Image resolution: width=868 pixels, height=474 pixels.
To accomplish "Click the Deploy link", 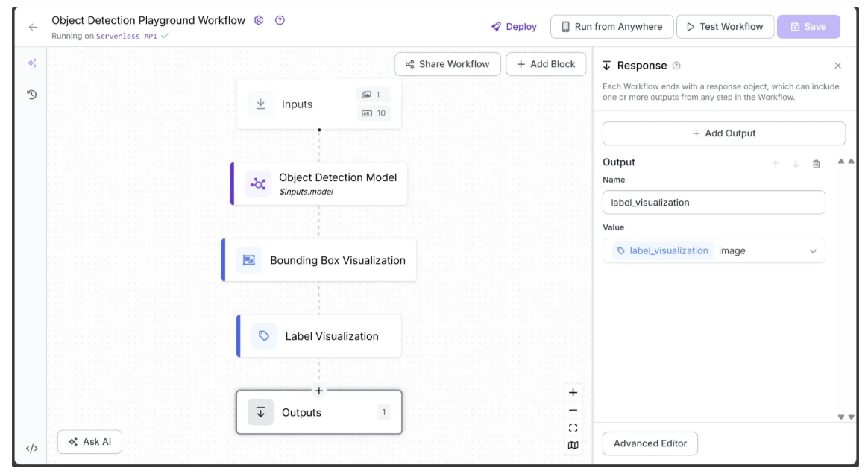I will 514,27.
